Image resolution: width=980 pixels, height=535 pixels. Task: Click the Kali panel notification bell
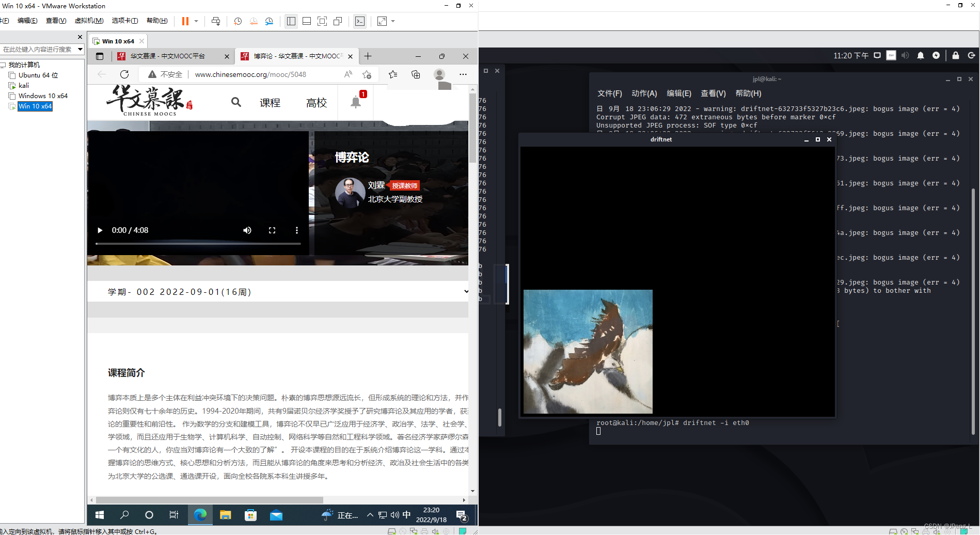(x=921, y=56)
